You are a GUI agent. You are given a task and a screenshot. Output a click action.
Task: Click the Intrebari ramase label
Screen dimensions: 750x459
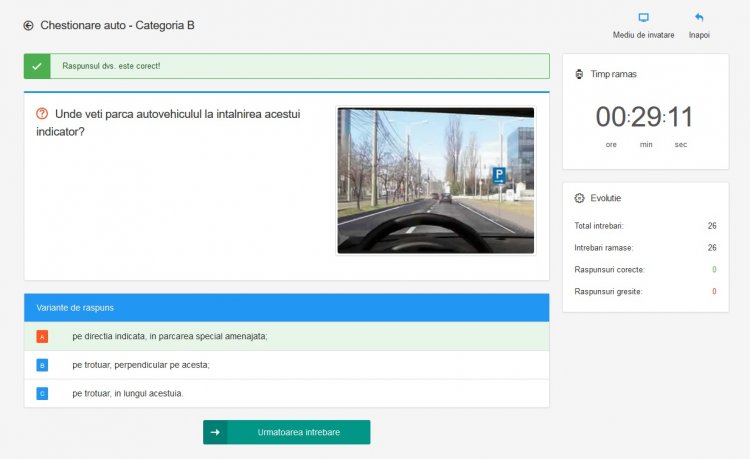(x=604, y=248)
